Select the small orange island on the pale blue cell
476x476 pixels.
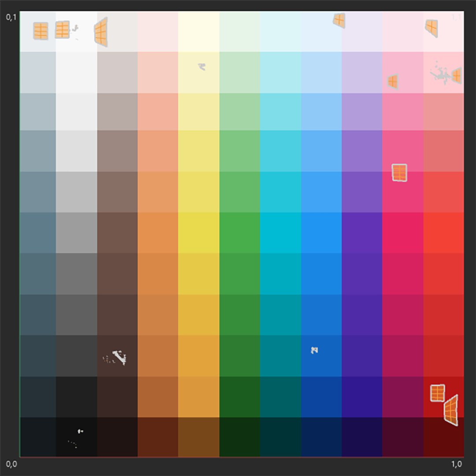tap(339, 21)
